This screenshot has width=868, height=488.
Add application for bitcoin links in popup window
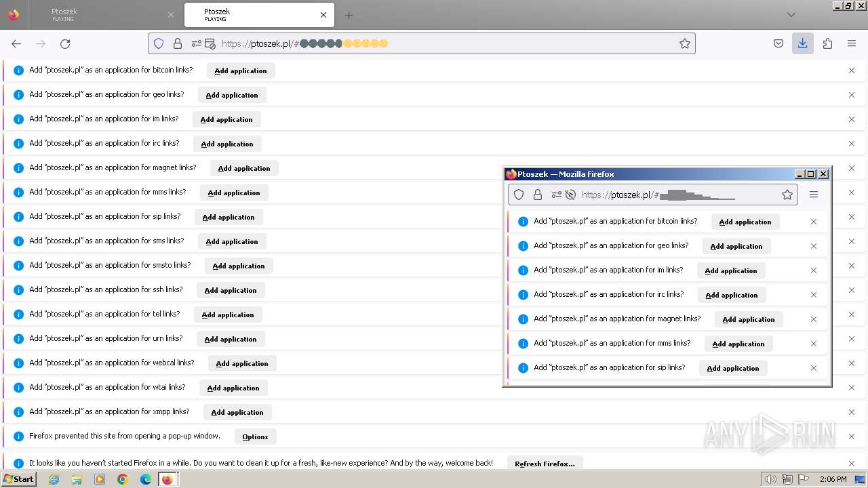pos(745,222)
